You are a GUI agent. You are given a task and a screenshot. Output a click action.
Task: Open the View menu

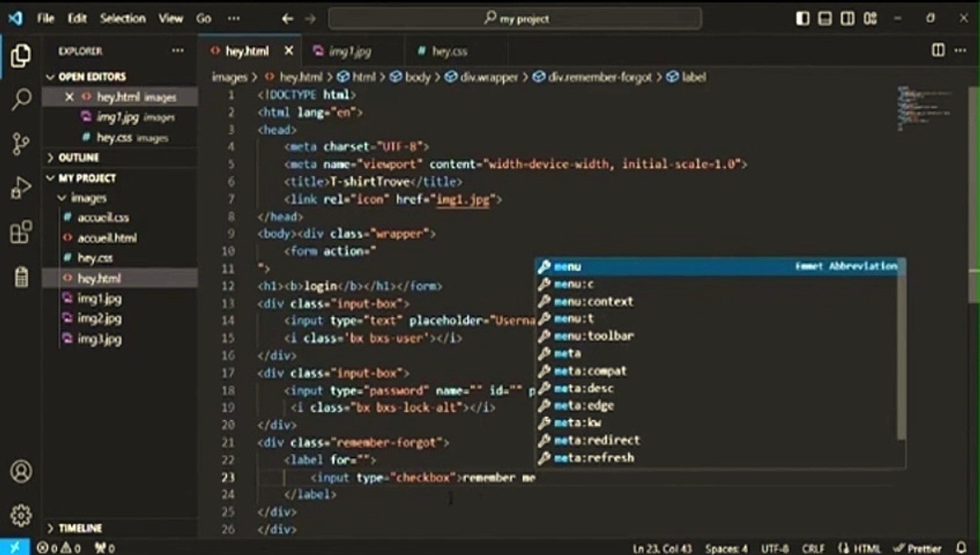click(171, 18)
